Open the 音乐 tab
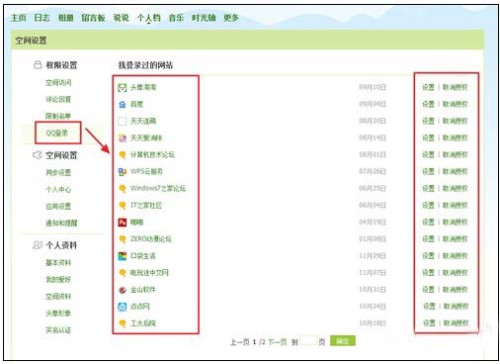 (176, 18)
